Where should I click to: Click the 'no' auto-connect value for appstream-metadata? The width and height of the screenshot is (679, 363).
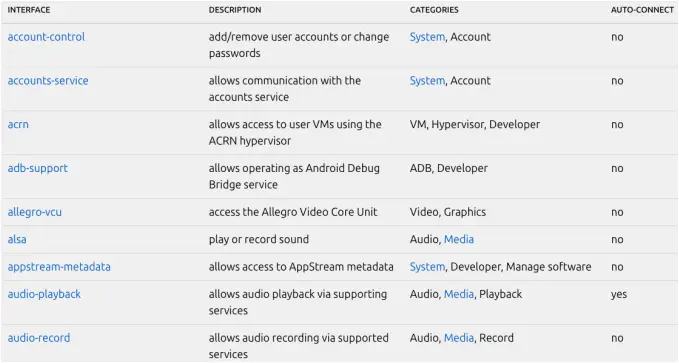click(617, 267)
